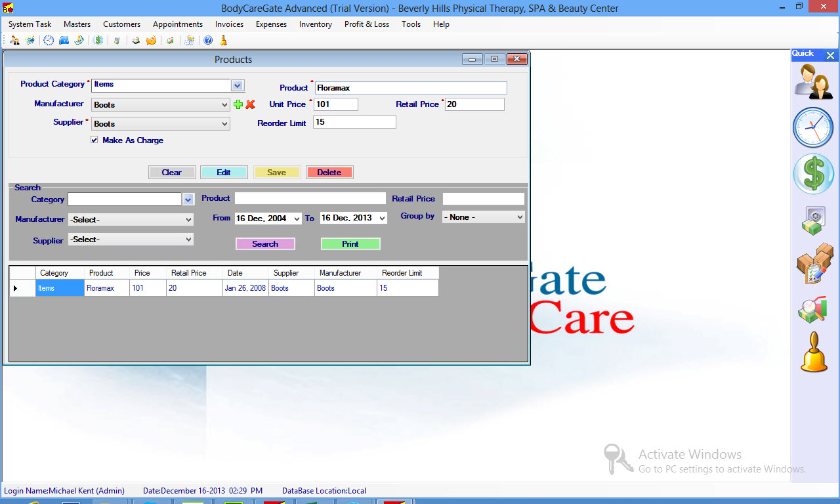The width and height of the screenshot is (840, 504).
Task: Click the green Print button
Action: [x=350, y=244]
